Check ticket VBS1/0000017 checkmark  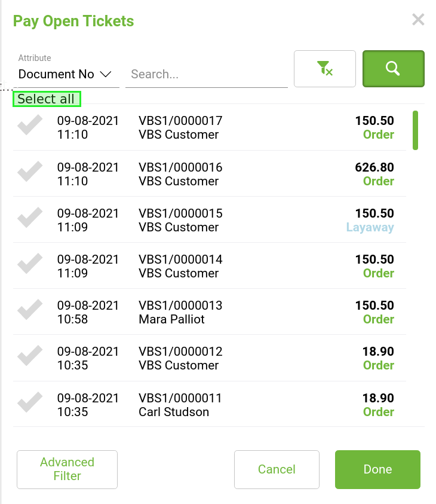pyautogui.click(x=30, y=127)
